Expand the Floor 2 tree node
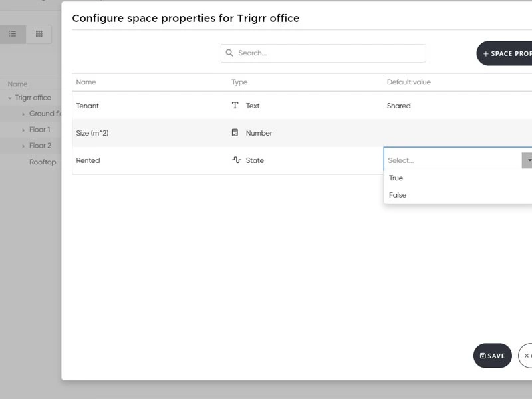532x399 pixels. [23, 146]
